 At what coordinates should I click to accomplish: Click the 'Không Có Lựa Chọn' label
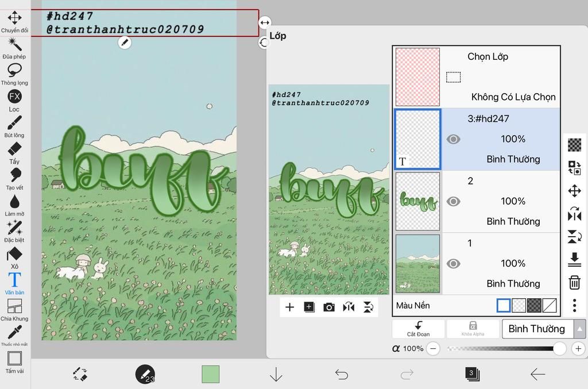(513, 97)
